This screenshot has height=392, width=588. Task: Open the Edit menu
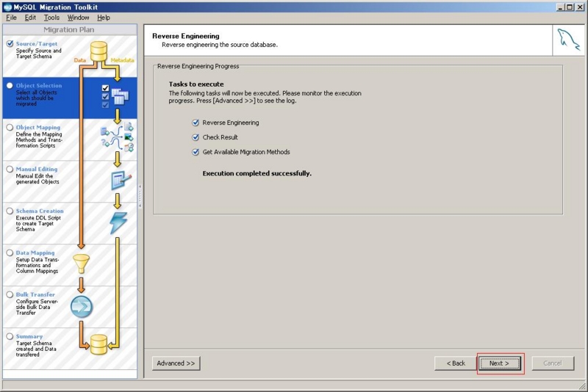[x=30, y=18]
